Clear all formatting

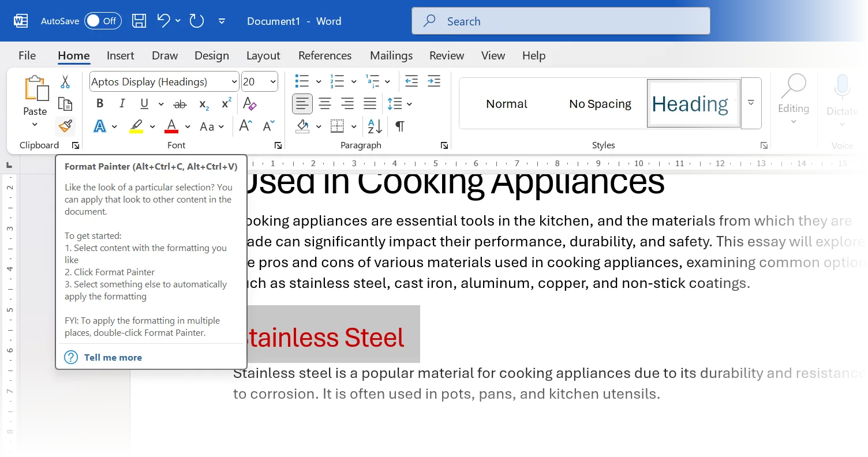pos(250,103)
